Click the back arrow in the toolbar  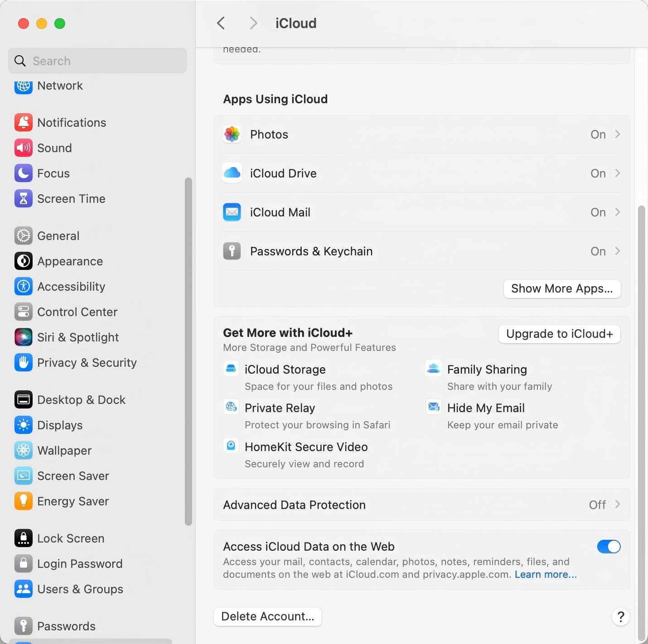[x=221, y=23]
